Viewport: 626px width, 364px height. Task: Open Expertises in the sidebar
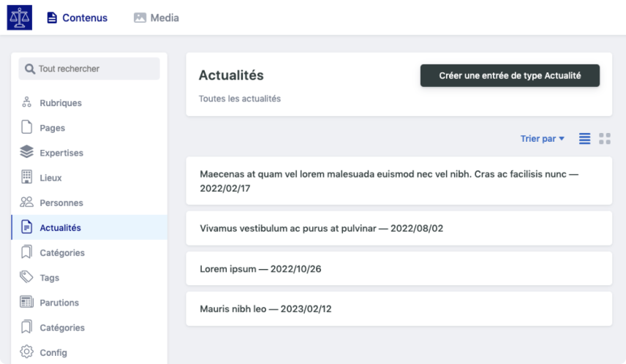(x=89, y=153)
